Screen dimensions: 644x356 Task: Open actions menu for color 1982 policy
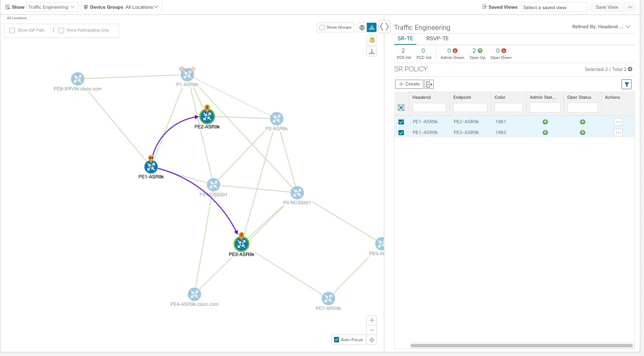pos(618,133)
